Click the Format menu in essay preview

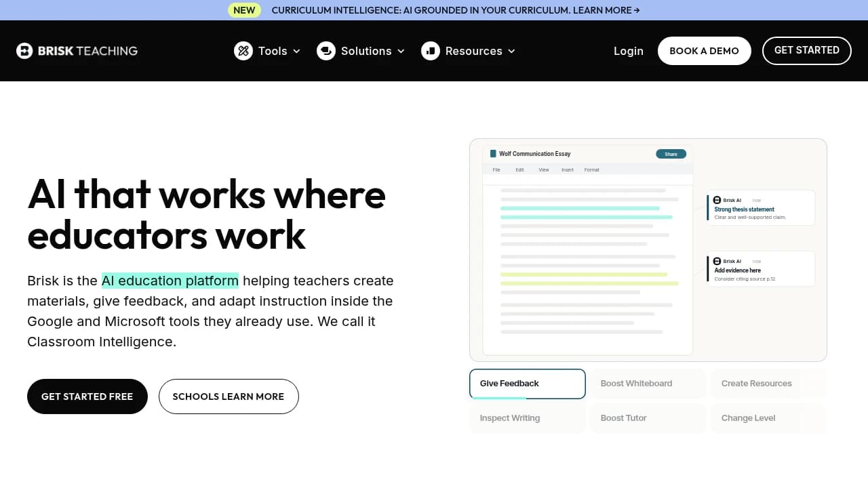592,170
